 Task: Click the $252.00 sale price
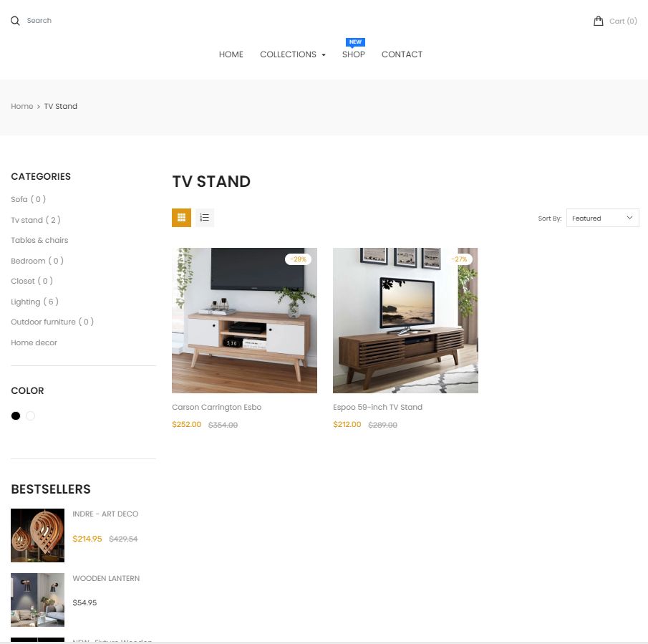click(186, 425)
